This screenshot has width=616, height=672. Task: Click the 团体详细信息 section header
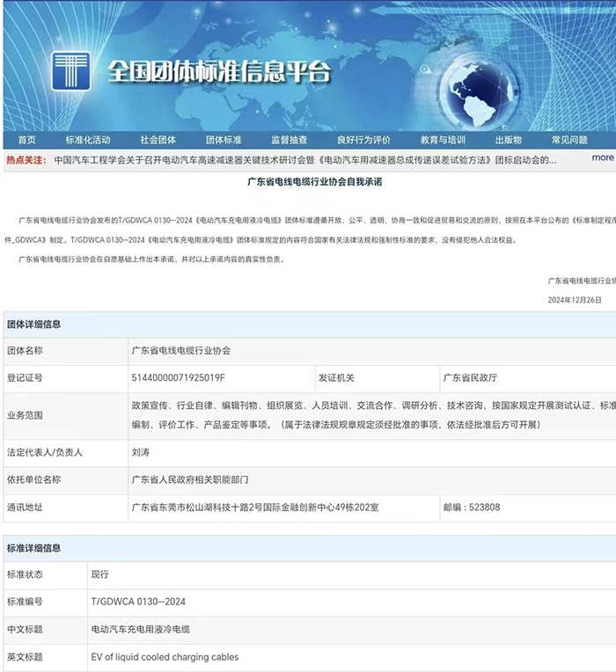[x=34, y=324]
